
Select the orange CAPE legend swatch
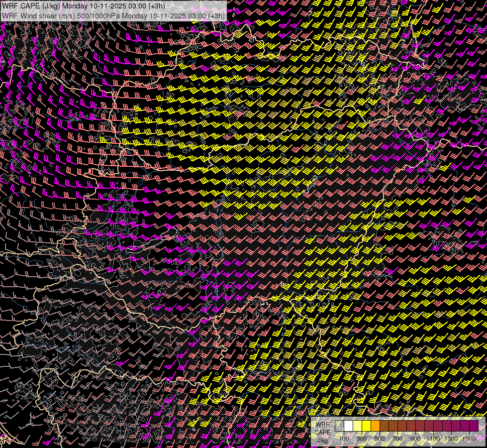[375, 426]
